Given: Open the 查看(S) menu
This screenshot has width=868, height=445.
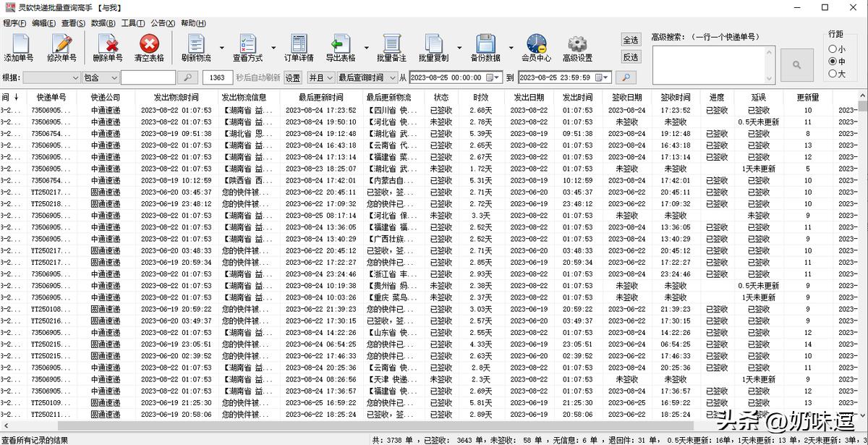Looking at the screenshot, I should tap(74, 23).
